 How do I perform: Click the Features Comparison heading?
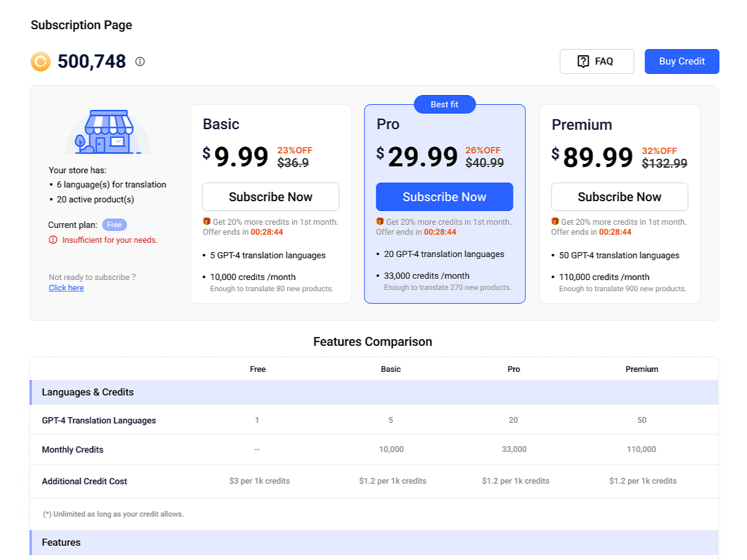pyautogui.click(x=373, y=341)
